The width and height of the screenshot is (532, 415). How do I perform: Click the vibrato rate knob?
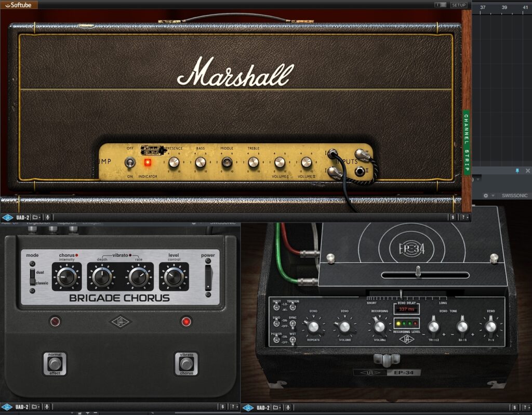[x=138, y=277]
